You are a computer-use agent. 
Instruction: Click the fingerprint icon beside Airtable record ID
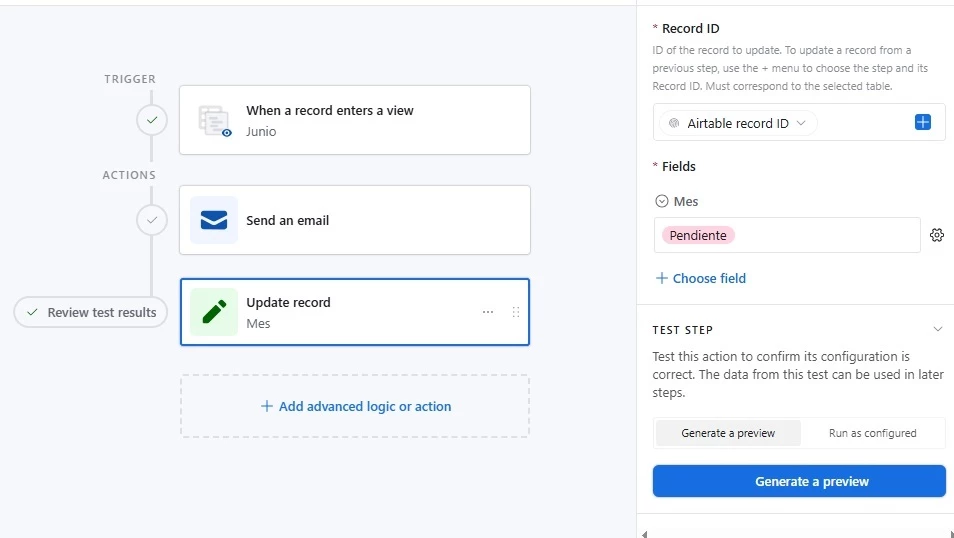[674, 123]
